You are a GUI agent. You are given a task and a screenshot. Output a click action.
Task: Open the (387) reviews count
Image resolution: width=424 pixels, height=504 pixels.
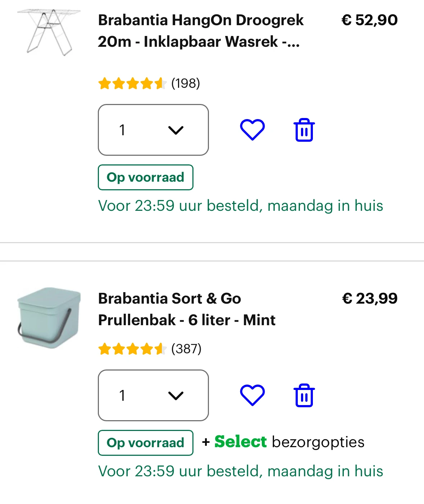coord(186,349)
